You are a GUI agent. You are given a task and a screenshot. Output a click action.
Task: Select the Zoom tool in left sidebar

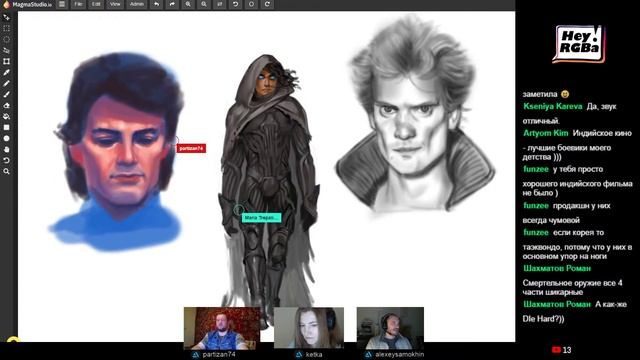point(7,172)
